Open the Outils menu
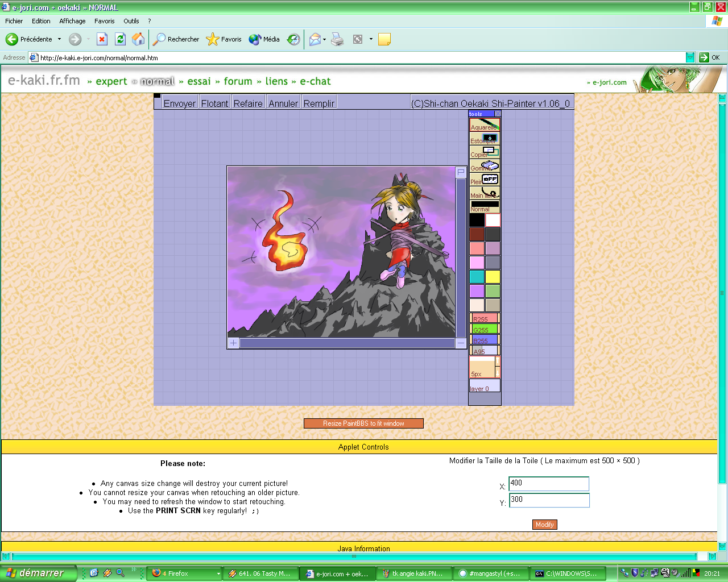This screenshot has height=582, width=728. pyautogui.click(x=131, y=21)
